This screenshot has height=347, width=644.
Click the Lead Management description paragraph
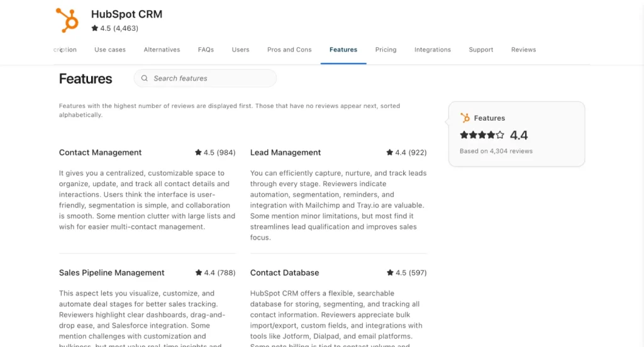click(x=338, y=205)
